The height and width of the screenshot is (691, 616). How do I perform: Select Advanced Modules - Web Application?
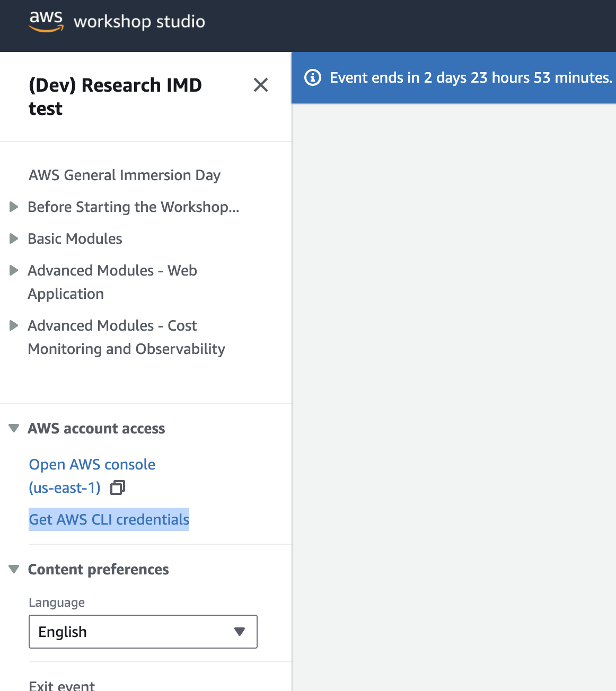(112, 281)
